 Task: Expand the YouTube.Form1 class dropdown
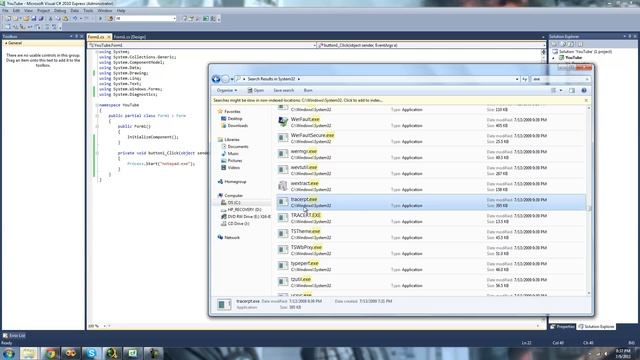(314, 45)
